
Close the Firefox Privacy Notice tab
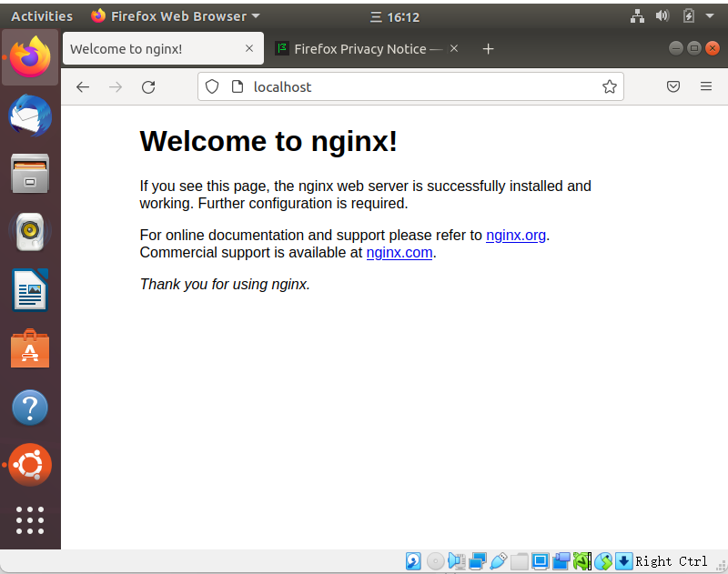[454, 48]
